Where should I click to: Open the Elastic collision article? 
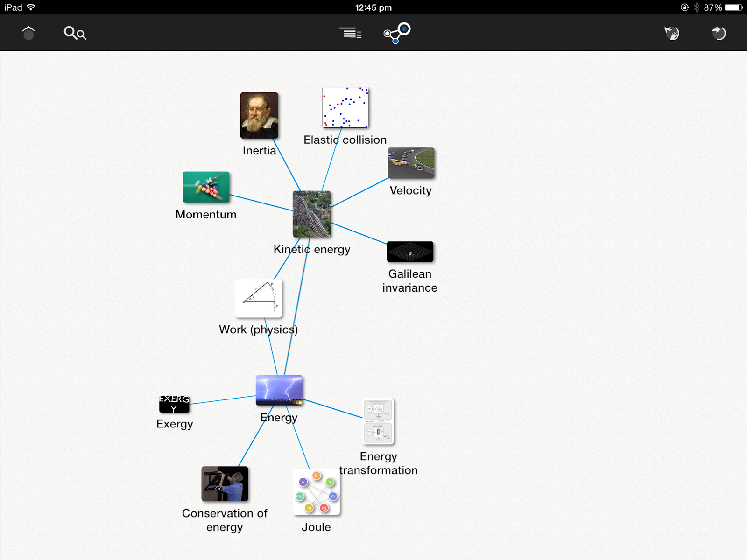point(345,108)
